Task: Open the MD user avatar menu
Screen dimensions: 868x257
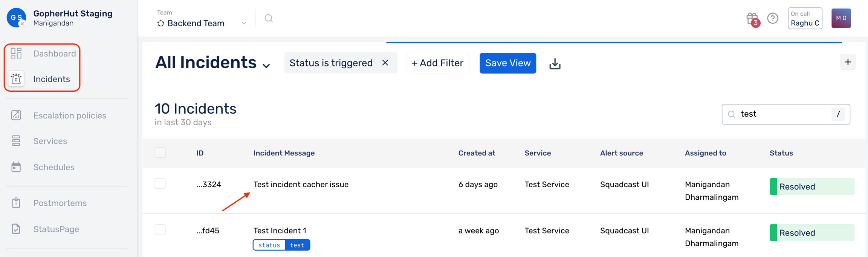Action: tap(841, 18)
